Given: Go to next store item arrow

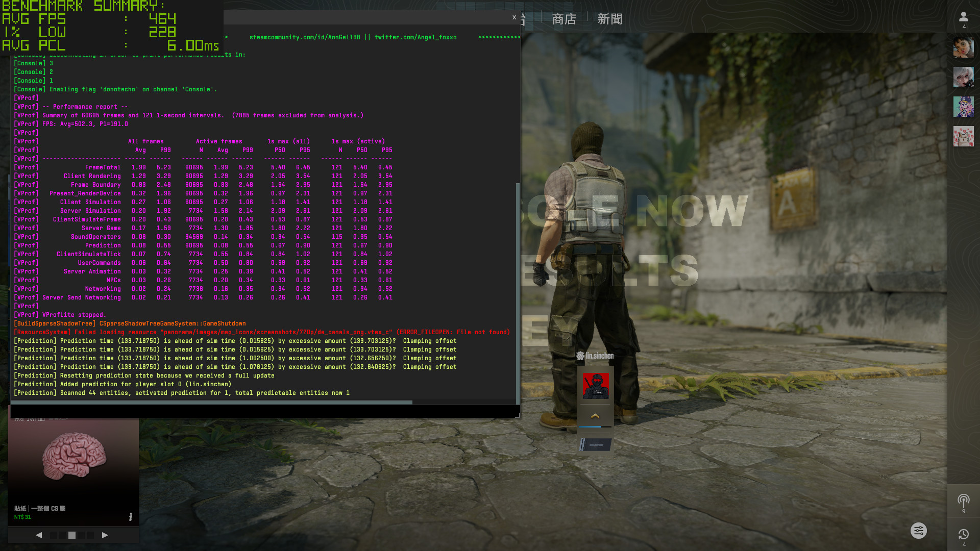Looking at the screenshot, I should 105,535.
